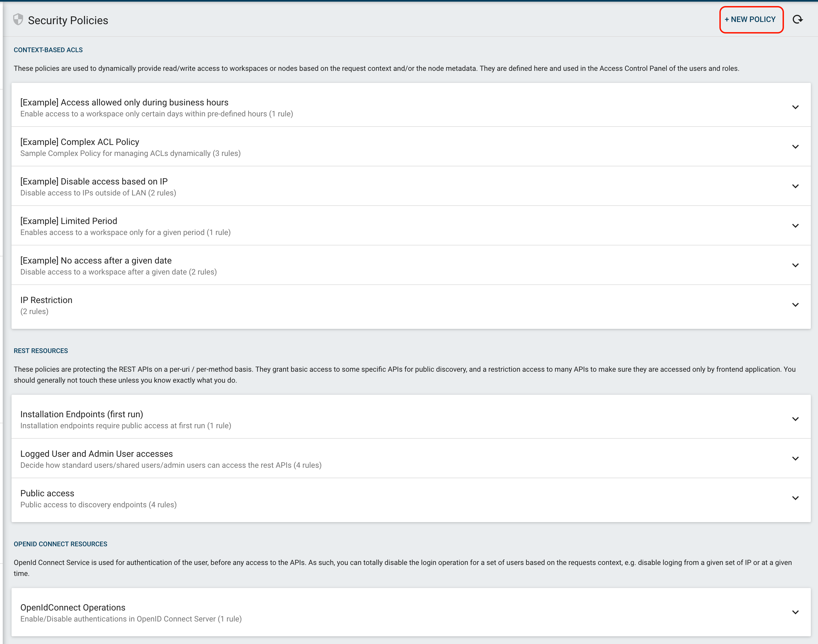Expand the business hours example policy chevron
Image resolution: width=818 pixels, height=644 pixels.
795,107
